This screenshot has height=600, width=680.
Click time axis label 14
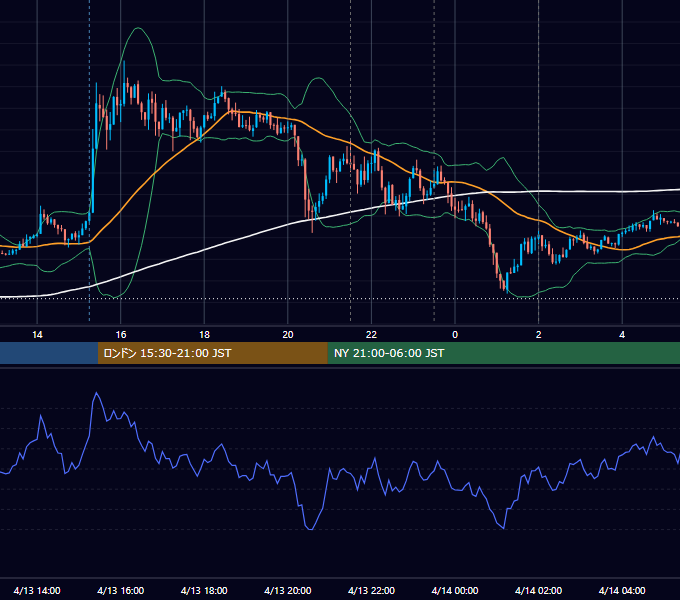coord(37,335)
